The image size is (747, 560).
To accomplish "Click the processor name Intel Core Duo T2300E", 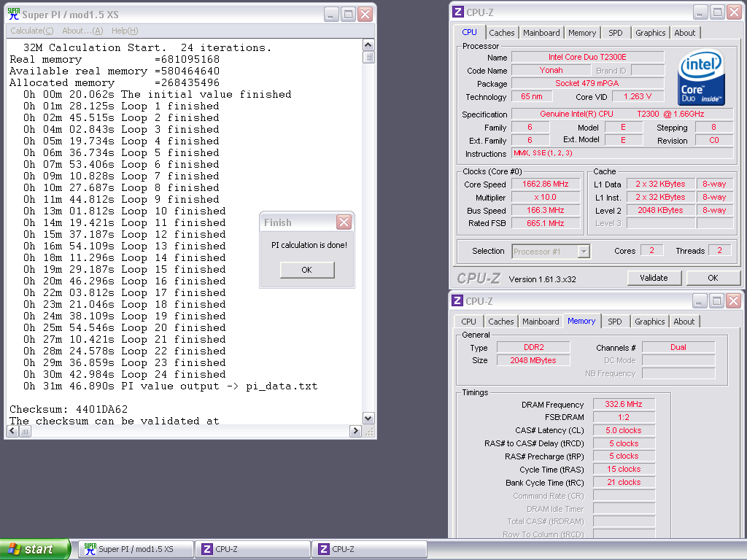I will tap(587, 57).
